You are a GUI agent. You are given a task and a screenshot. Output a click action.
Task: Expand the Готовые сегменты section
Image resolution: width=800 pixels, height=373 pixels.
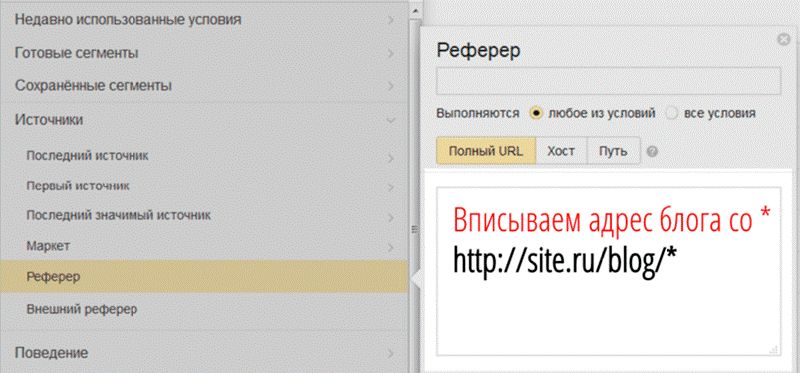coord(204,53)
